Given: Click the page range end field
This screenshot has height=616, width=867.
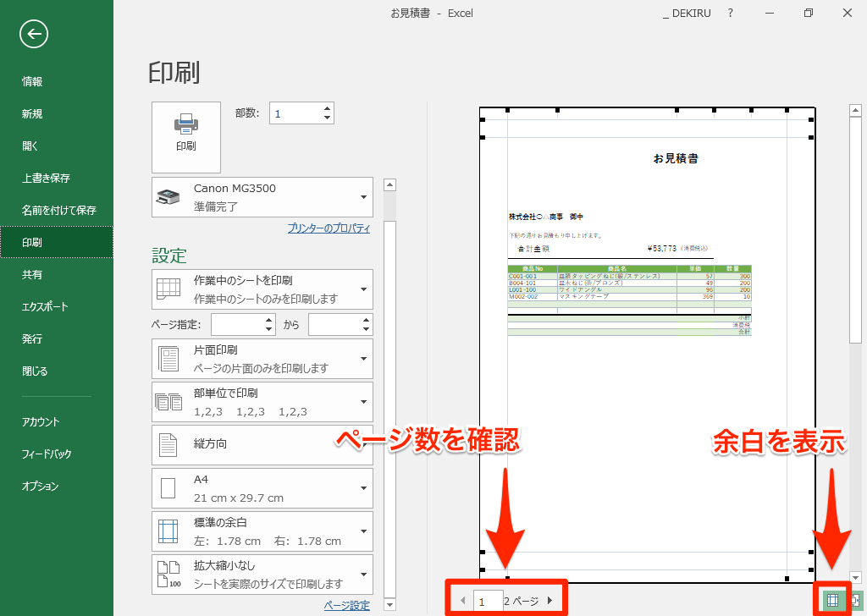Looking at the screenshot, I should coord(334,325).
